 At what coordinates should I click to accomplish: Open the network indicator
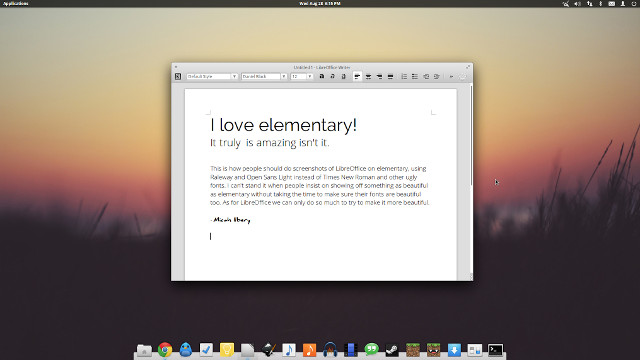[589, 4]
